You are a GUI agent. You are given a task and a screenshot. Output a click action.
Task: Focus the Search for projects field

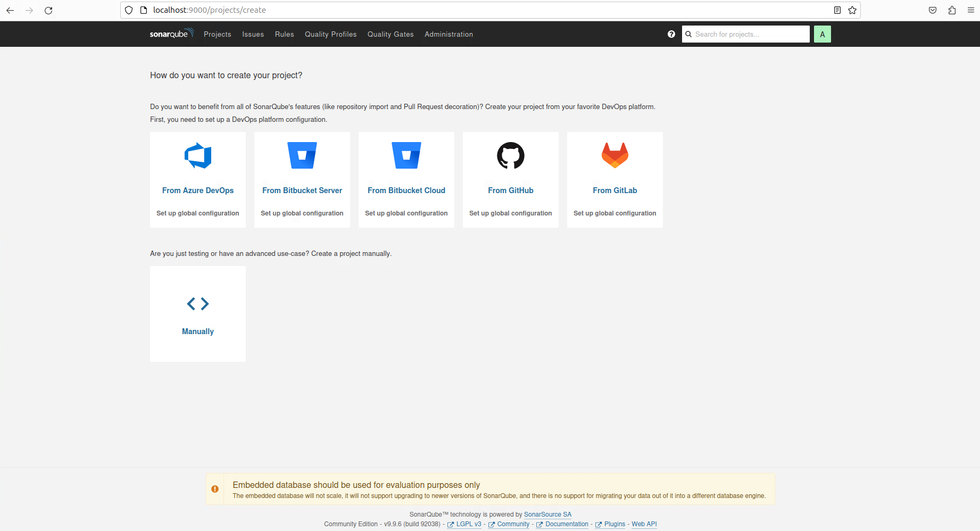(x=750, y=34)
